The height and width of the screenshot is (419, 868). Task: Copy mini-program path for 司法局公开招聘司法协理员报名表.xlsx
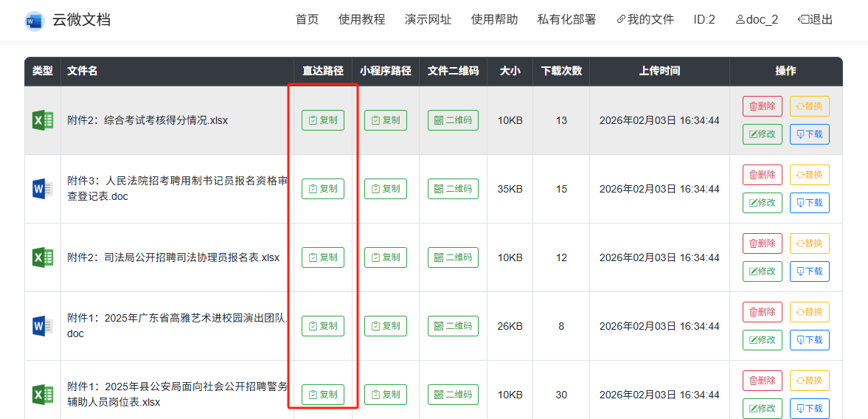[386, 257]
